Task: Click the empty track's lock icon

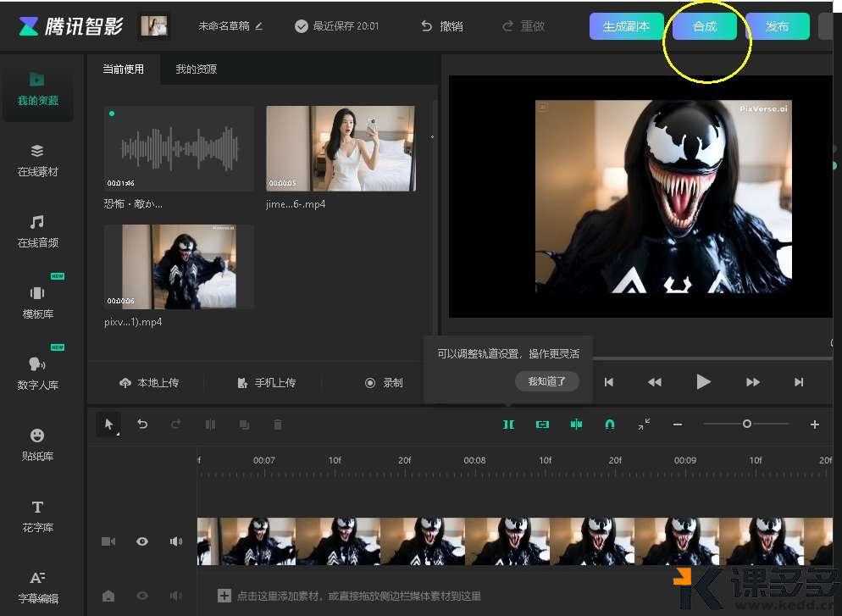Action: 108,596
